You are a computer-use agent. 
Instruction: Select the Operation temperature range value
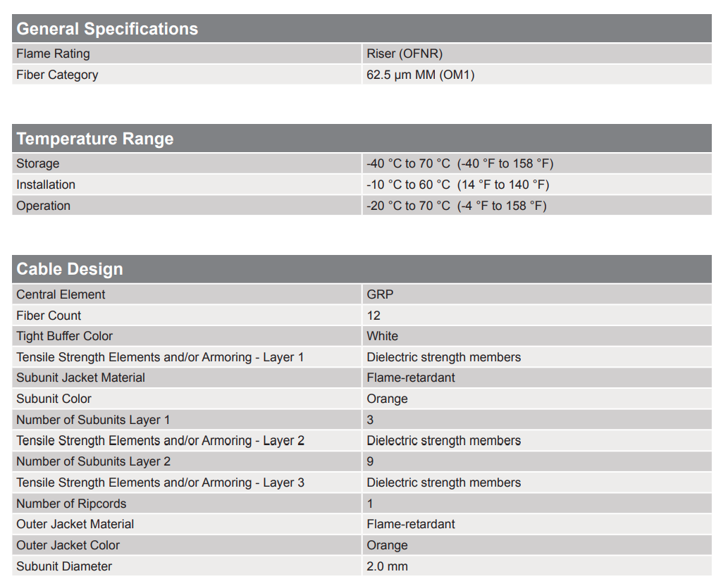[457, 206]
